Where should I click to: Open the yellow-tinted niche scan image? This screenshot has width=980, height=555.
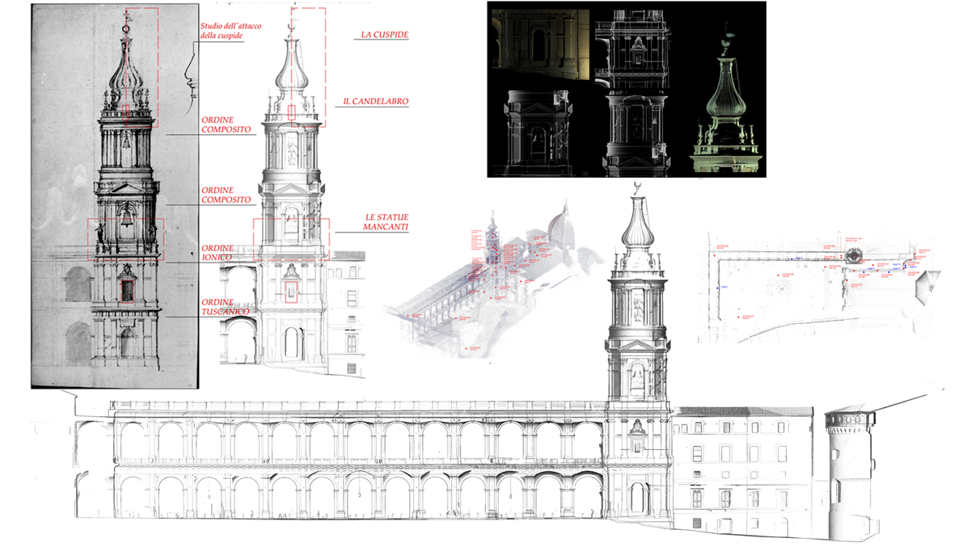[x=539, y=44]
